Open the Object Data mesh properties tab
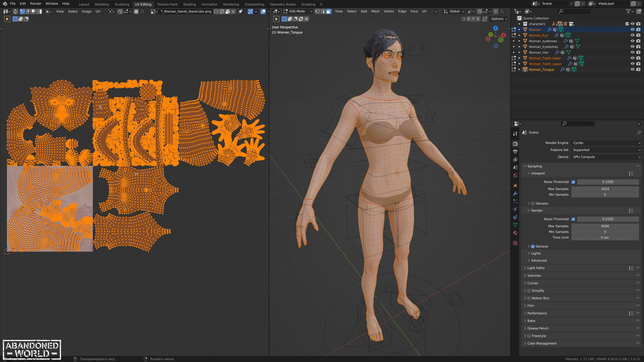 (515, 225)
